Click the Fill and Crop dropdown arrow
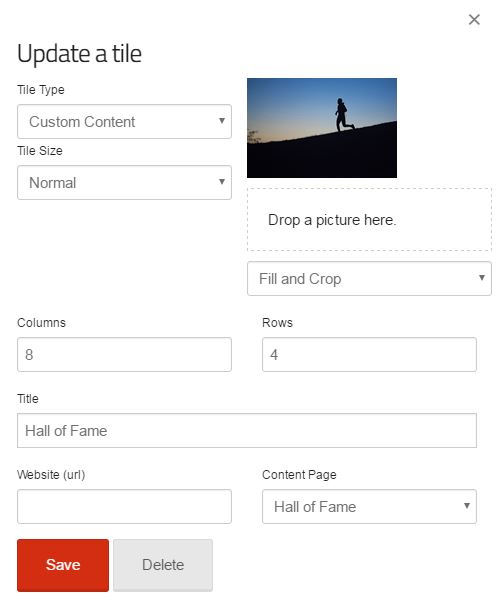The width and height of the screenshot is (496, 610). (482, 277)
